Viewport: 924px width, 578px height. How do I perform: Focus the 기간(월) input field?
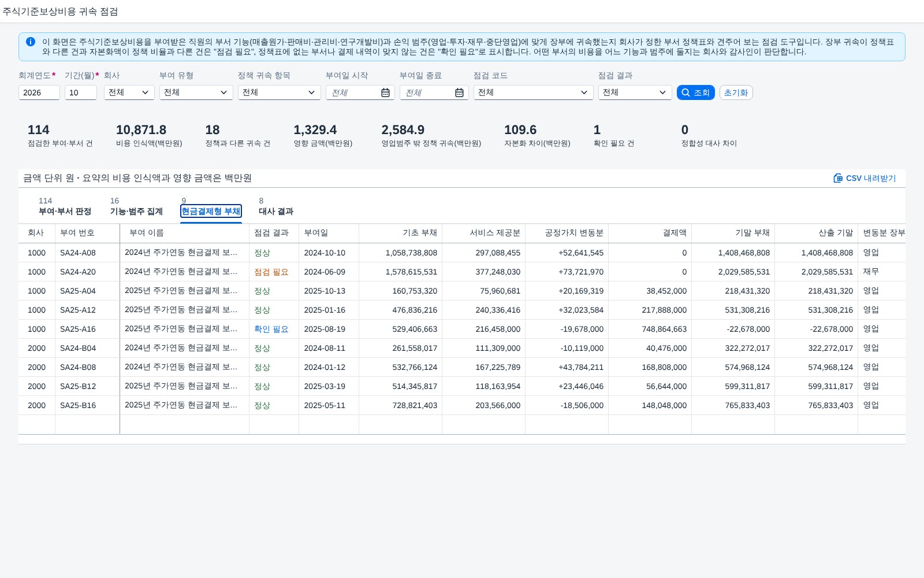pos(81,92)
